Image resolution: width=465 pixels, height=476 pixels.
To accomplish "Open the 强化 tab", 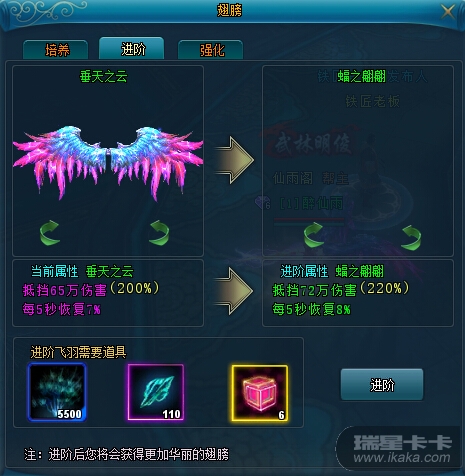I will click(211, 50).
